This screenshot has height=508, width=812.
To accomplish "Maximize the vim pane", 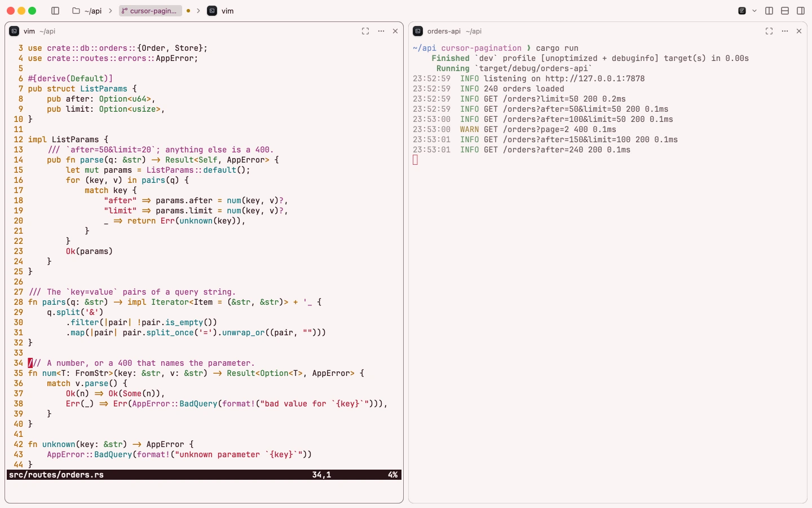I will click(365, 31).
